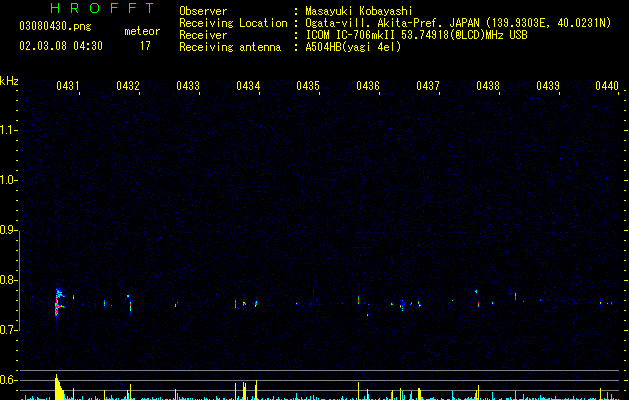Select the filename 03080430.png
Screen dimensions: 629x400
pos(55,26)
